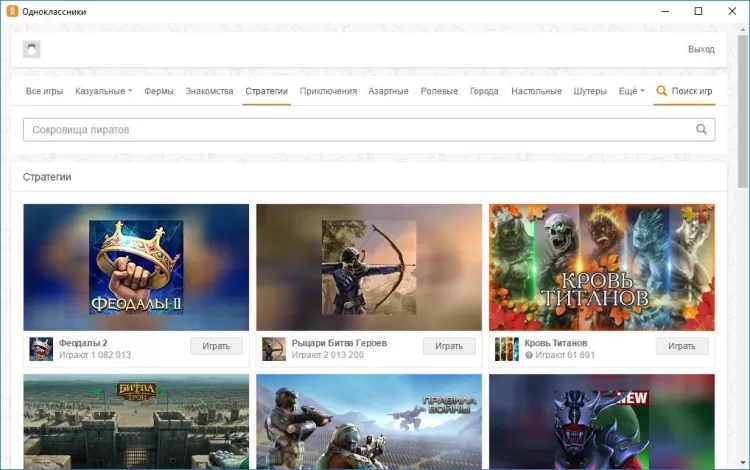Click Играть button for Кровь Титанов
The width and height of the screenshot is (750, 470).
pos(682,346)
